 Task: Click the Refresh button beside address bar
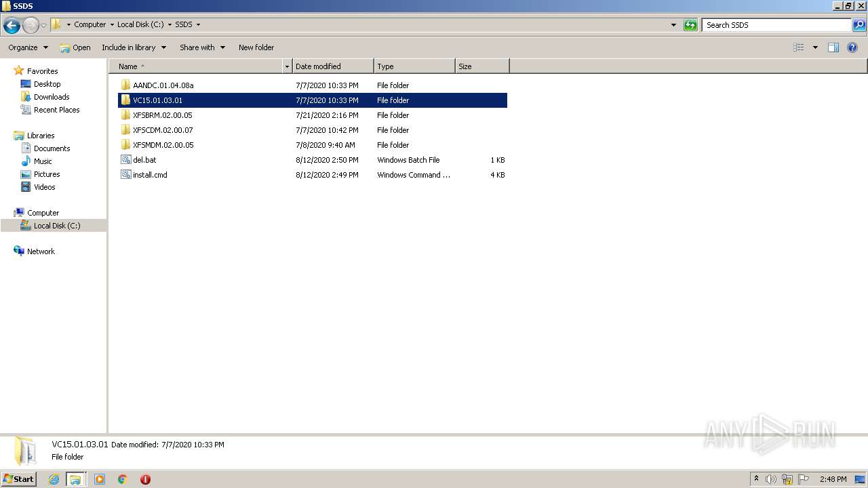[x=690, y=25]
